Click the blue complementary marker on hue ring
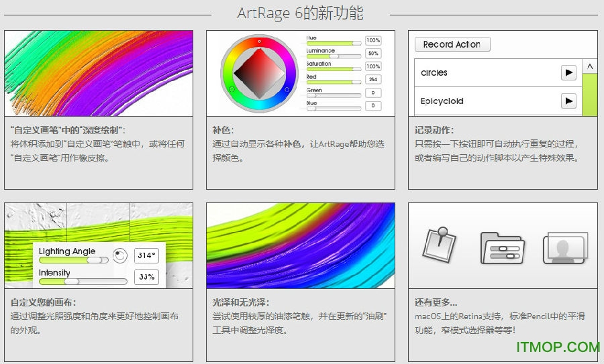This screenshot has height=364, width=604. coord(287,89)
